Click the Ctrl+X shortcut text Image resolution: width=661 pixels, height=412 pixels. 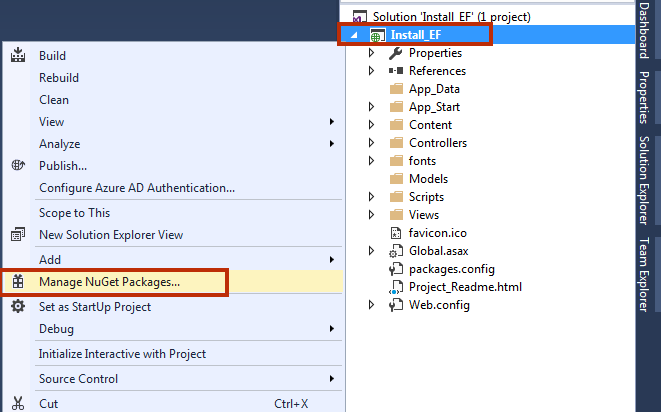(x=291, y=404)
